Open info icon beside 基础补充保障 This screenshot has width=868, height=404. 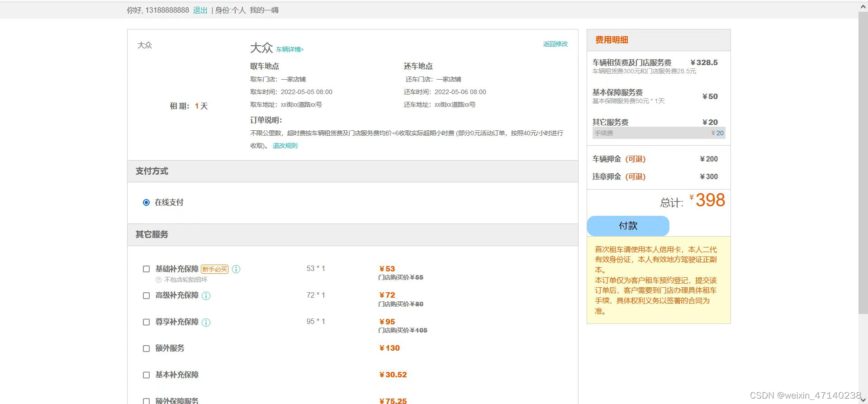tap(236, 269)
